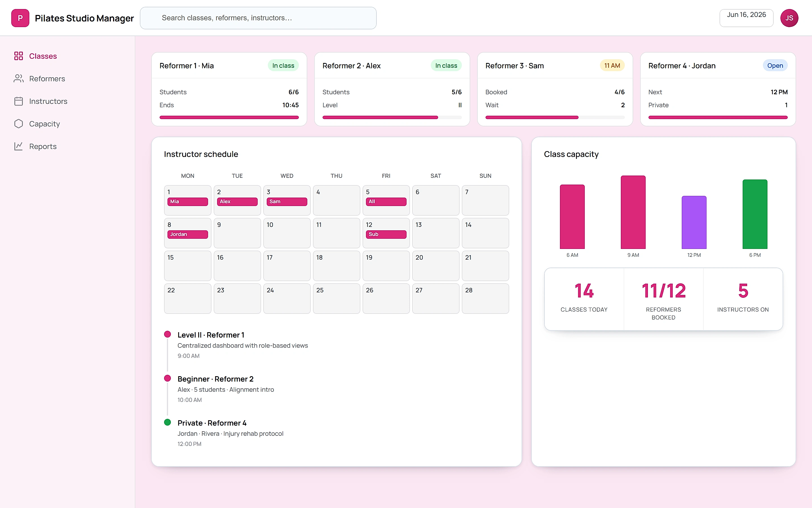Open the JS user avatar
Screen dimensions: 812x508
pyautogui.click(x=789, y=18)
